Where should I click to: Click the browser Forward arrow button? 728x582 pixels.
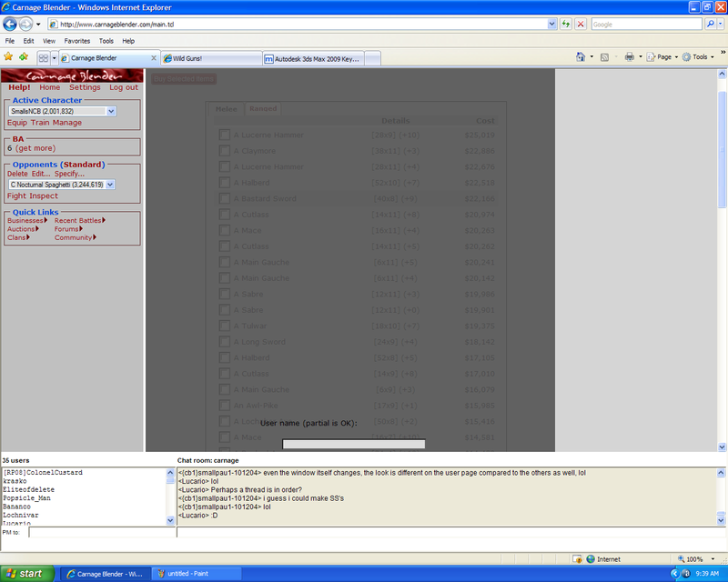coord(26,24)
